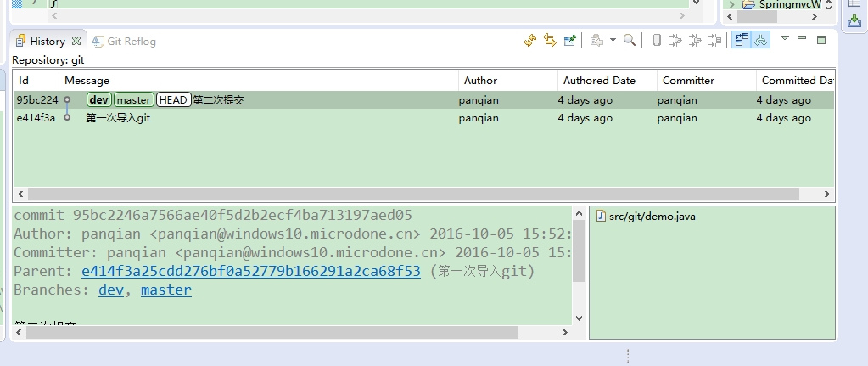This screenshot has width=868, height=366.
Task: Click the master branch label
Action: coord(134,100)
